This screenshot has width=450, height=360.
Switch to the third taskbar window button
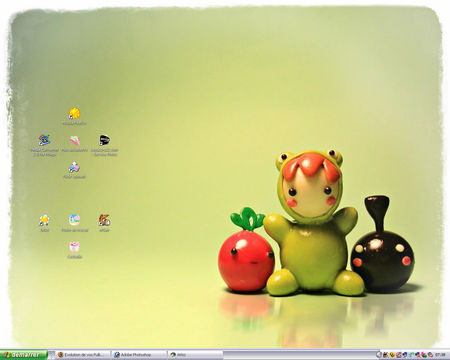[195, 355]
